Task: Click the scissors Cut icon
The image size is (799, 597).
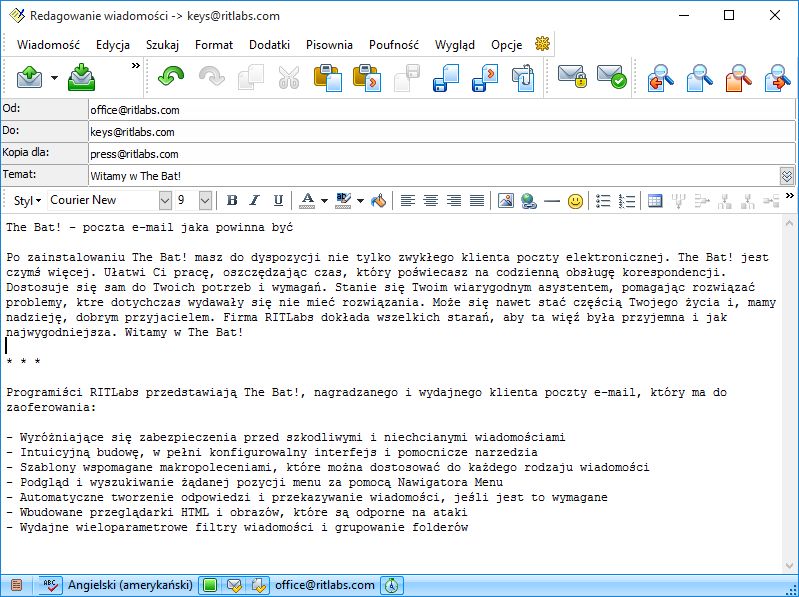Action: pos(289,78)
